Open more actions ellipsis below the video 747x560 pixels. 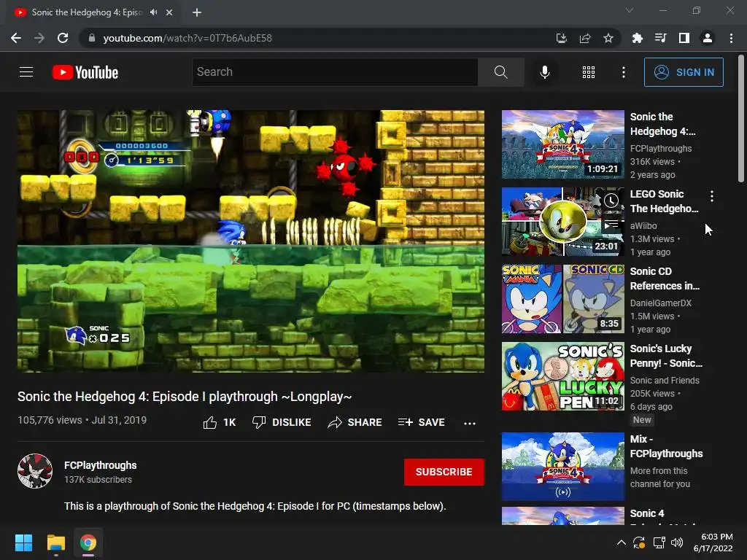tap(470, 423)
